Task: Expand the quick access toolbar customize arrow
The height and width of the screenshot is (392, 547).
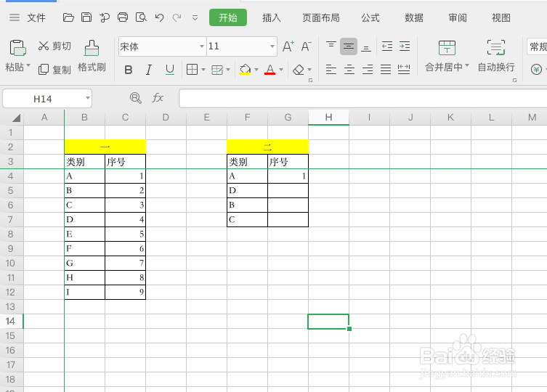Action: point(195,18)
